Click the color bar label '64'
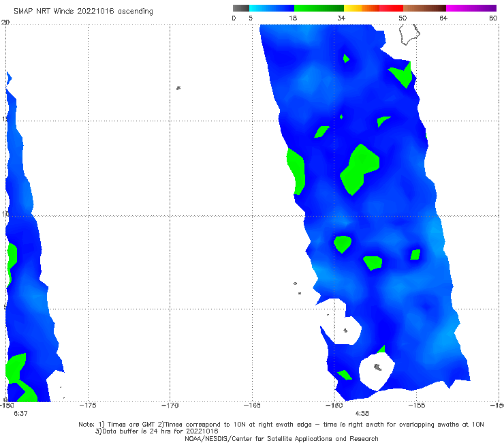 coord(443,18)
